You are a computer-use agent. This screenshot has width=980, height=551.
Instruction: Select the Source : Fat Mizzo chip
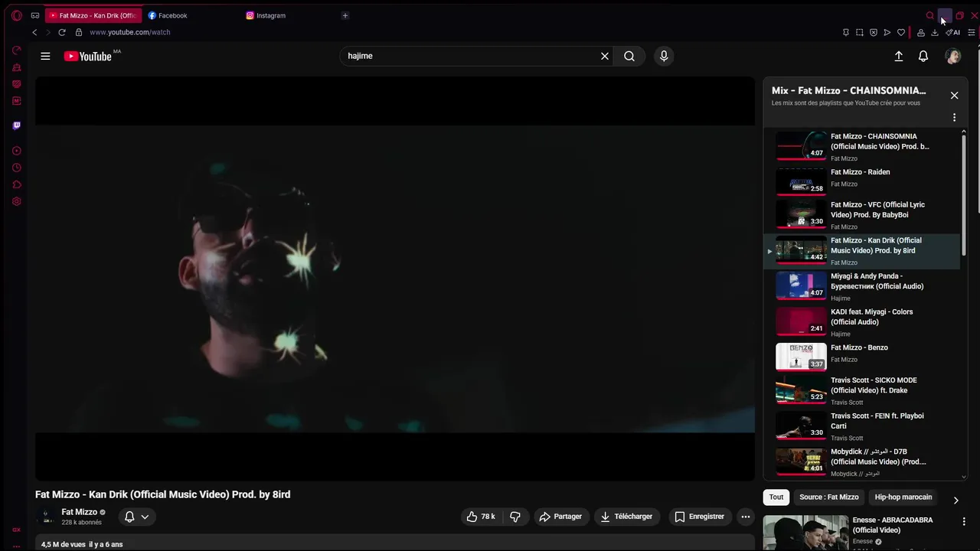(829, 497)
